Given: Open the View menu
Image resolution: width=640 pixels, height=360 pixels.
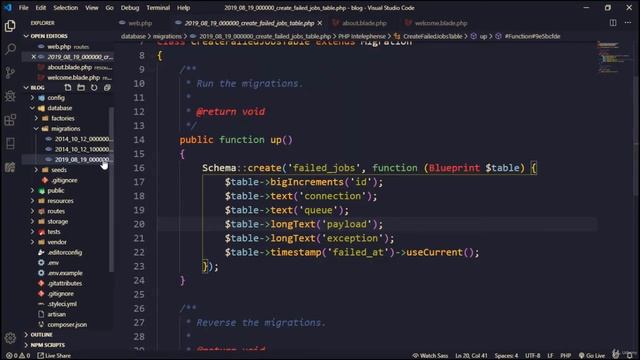Looking at the screenshot, I should 91,8.
